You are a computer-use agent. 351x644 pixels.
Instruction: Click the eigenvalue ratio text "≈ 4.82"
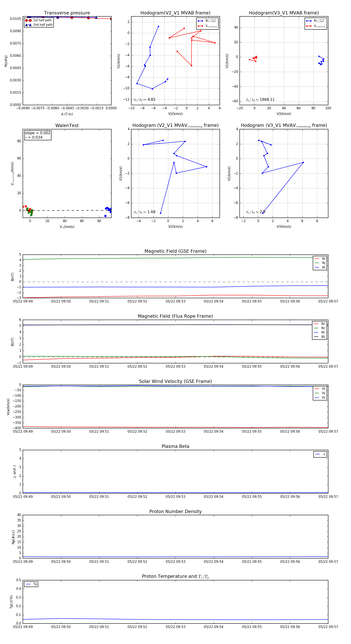pyautogui.click(x=149, y=100)
